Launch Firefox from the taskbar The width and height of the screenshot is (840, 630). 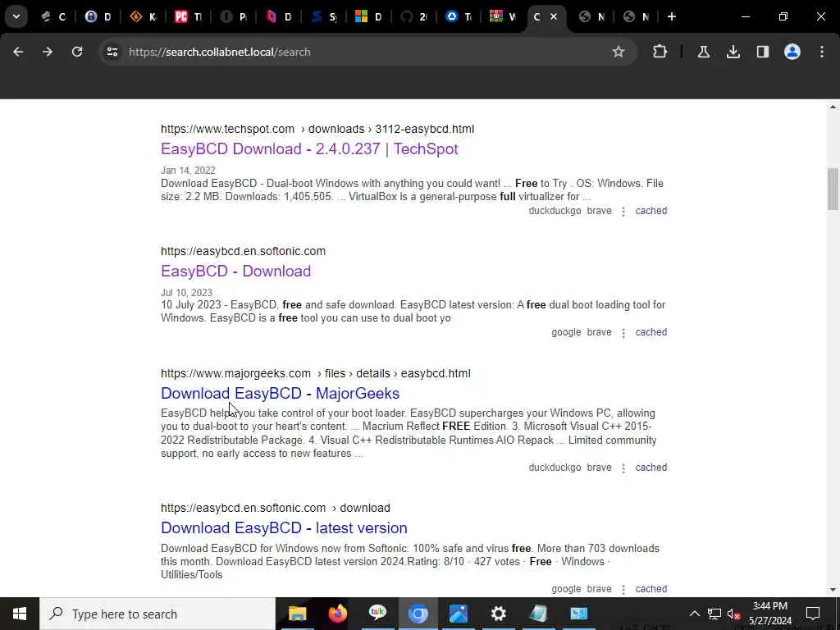(337, 614)
